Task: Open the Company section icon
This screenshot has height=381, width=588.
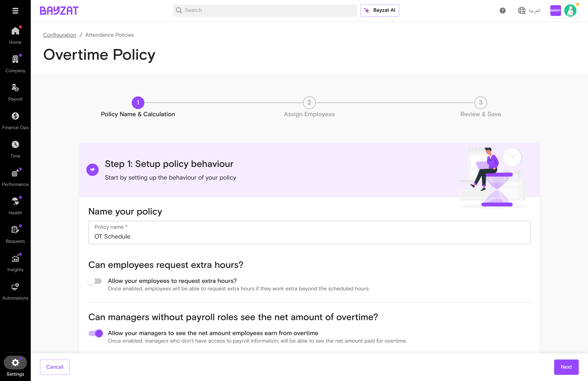Action: (x=15, y=60)
